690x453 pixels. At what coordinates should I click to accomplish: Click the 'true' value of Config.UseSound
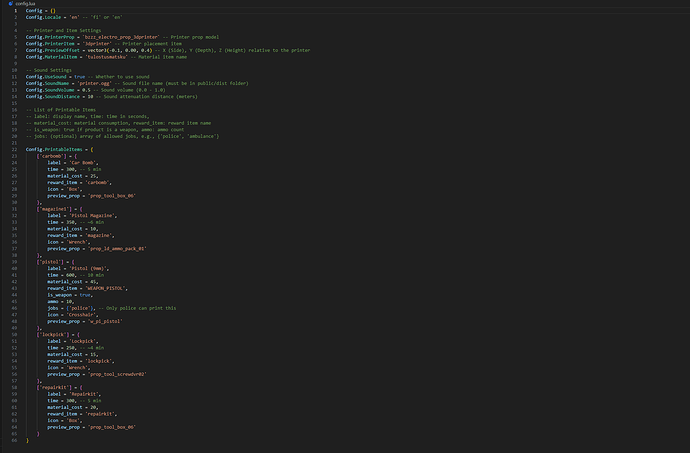(x=80, y=77)
